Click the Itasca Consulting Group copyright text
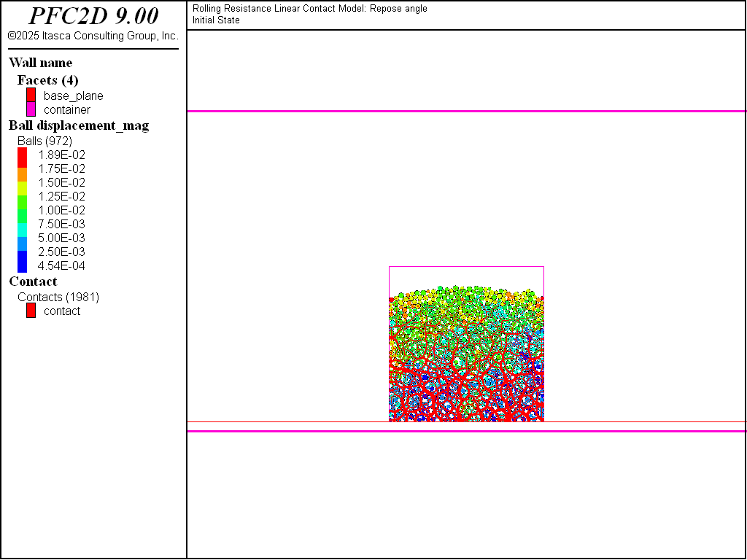 [93, 36]
